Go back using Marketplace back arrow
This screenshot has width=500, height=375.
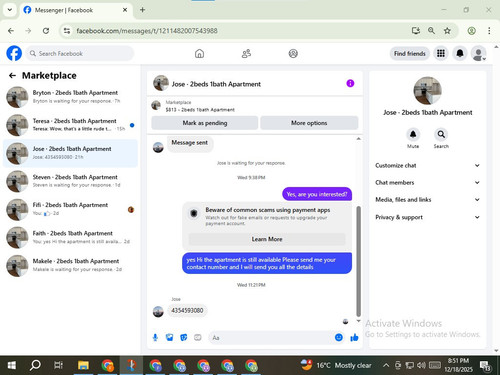(12, 76)
